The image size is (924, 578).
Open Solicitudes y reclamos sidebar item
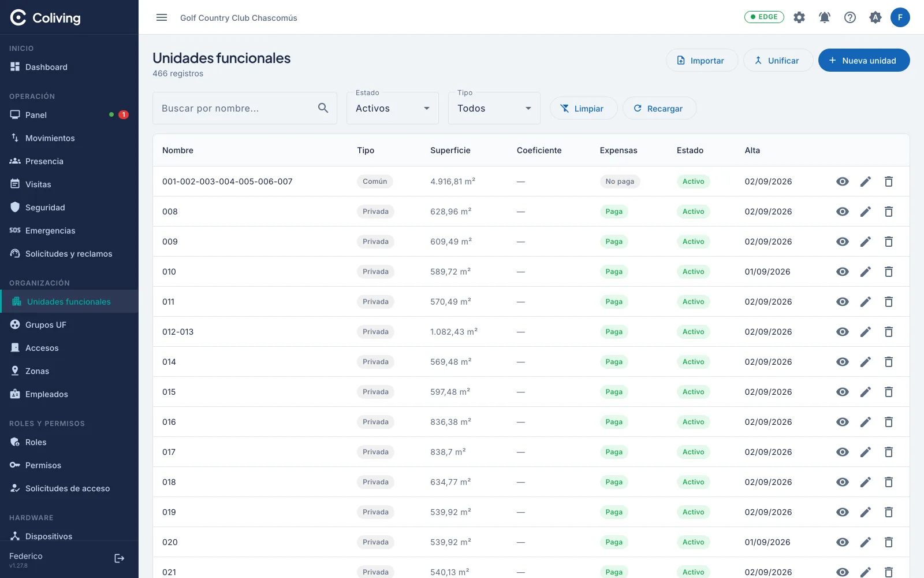tap(69, 254)
